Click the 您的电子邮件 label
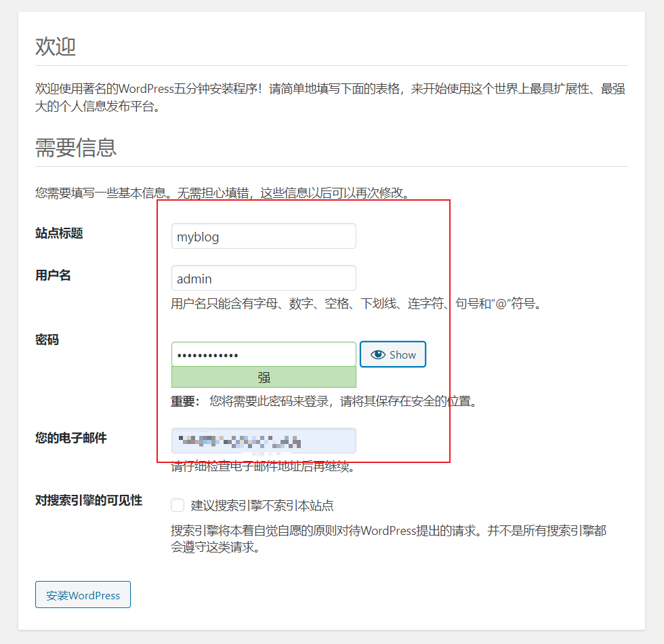Screen dimensions: 664x644 click(x=70, y=438)
